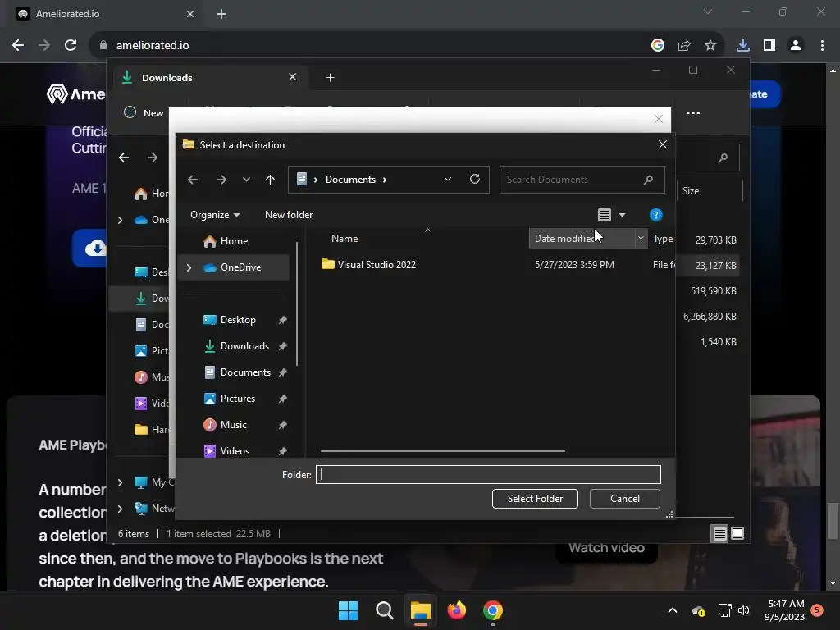Go back in the Select a destination dialog
This screenshot has height=630, width=840.
coord(193,180)
